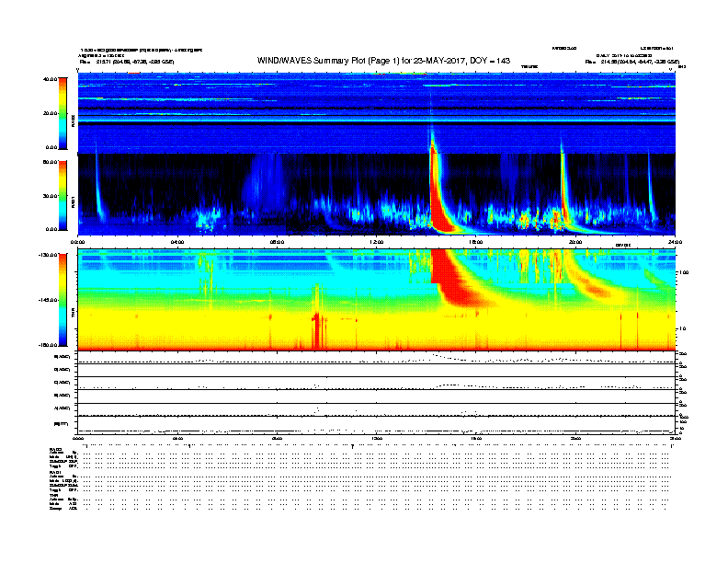Click the DOY = 143 text in title
The width and height of the screenshot is (728, 563).
click(490, 61)
